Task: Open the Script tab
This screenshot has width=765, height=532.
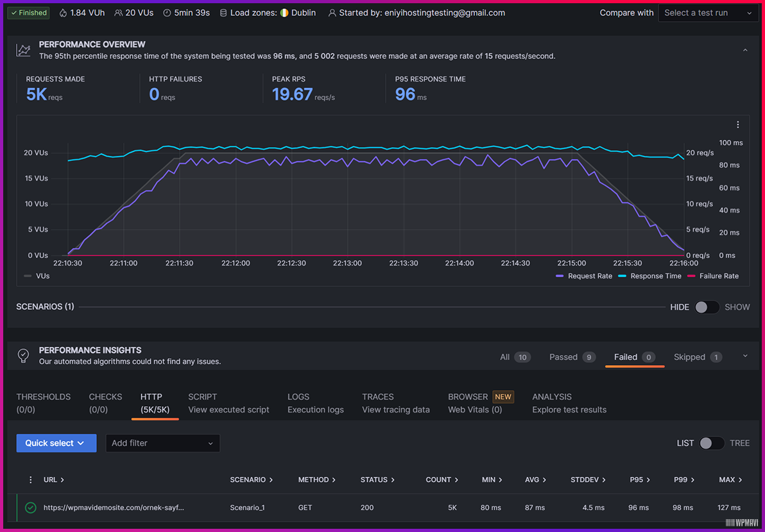Action: pyautogui.click(x=228, y=403)
